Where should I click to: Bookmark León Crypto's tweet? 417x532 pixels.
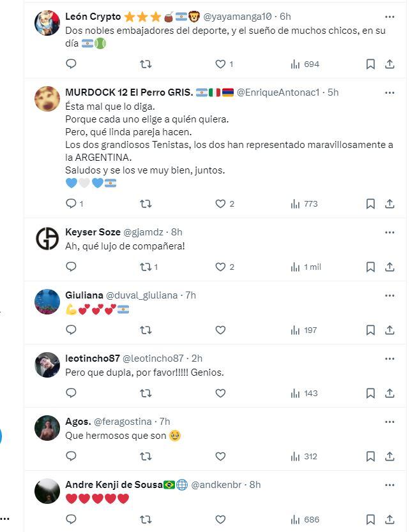point(370,64)
